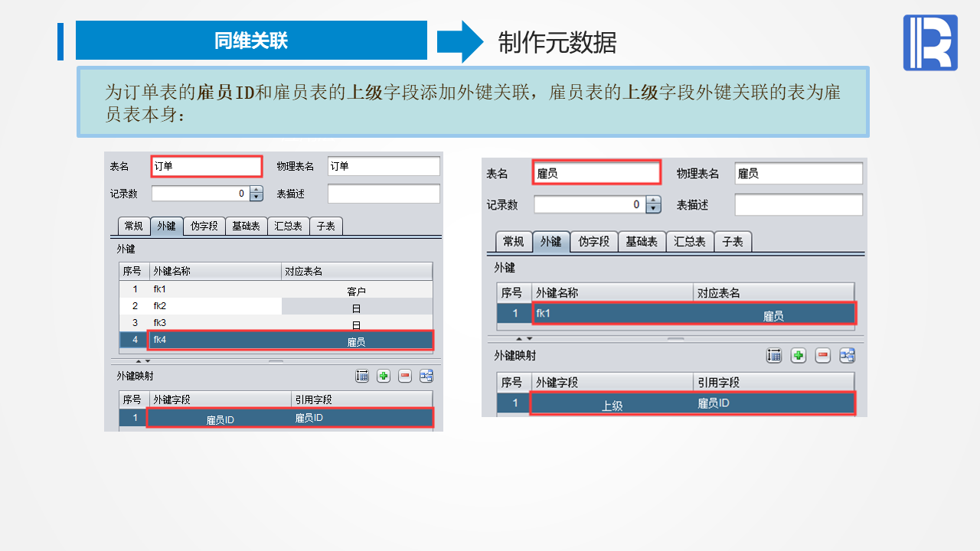Image resolution: width=980 pixels, height=551 pixels.
Task: Increase 记录数 with the up arrow in 雇员 panel
Action: pyautogui.click(x=653, y=201)
